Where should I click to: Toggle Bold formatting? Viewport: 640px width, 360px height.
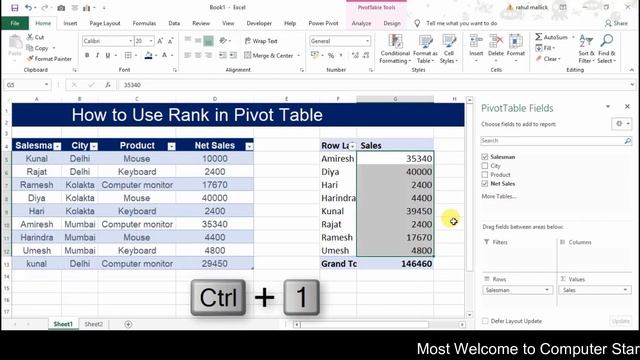[x=87, y=55]
